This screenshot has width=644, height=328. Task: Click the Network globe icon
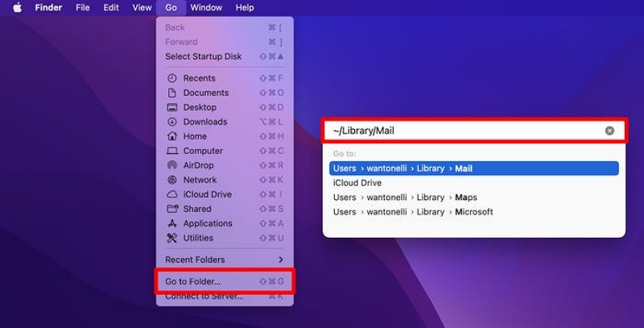tap(172, 180)
